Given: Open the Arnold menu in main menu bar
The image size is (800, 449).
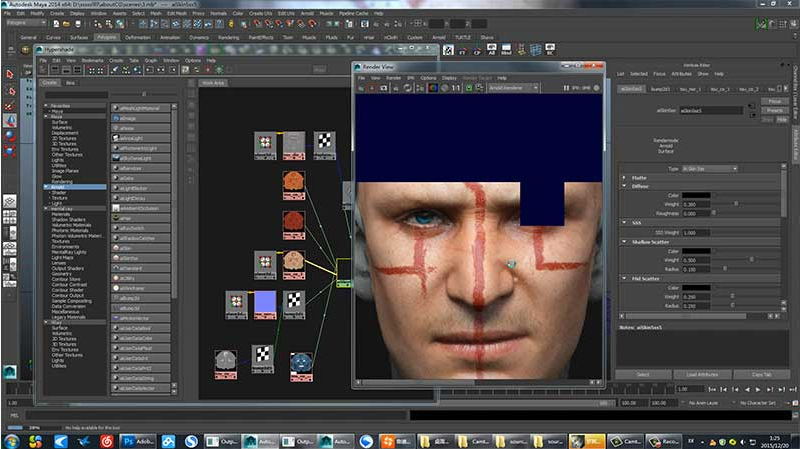Looking at the screenshot, I should tap(307, 13).
